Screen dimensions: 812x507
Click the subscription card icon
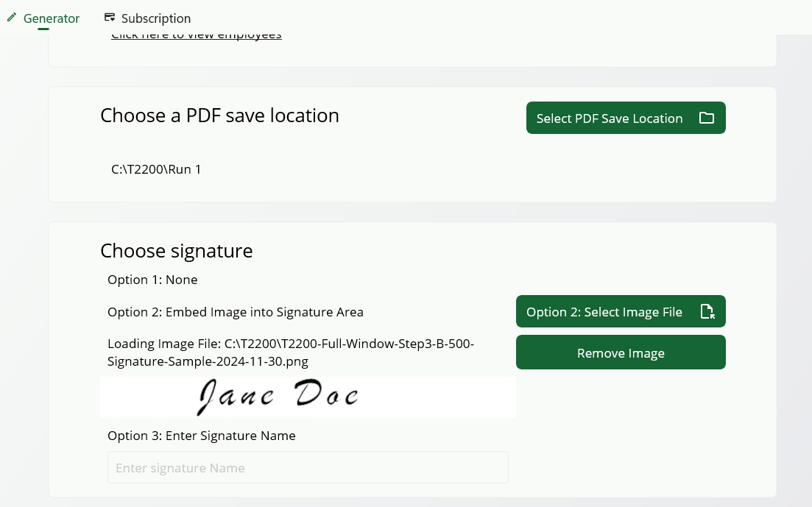(110, 16)
